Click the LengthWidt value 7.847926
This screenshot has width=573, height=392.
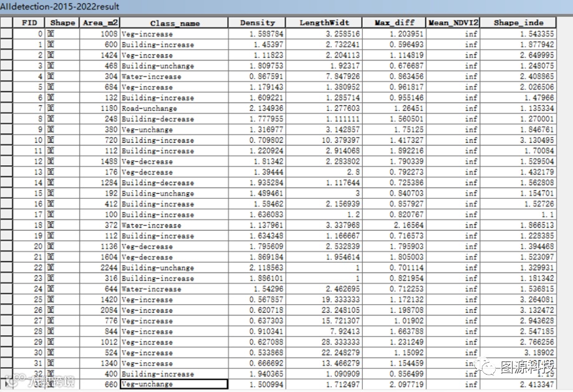tap(324, 77)
